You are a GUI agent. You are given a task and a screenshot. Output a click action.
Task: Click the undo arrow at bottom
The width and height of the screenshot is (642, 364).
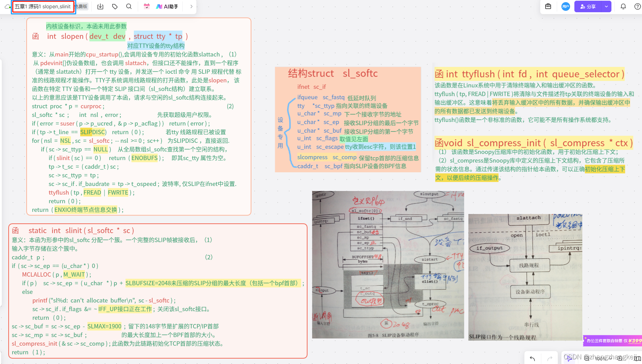coord(532,358)
